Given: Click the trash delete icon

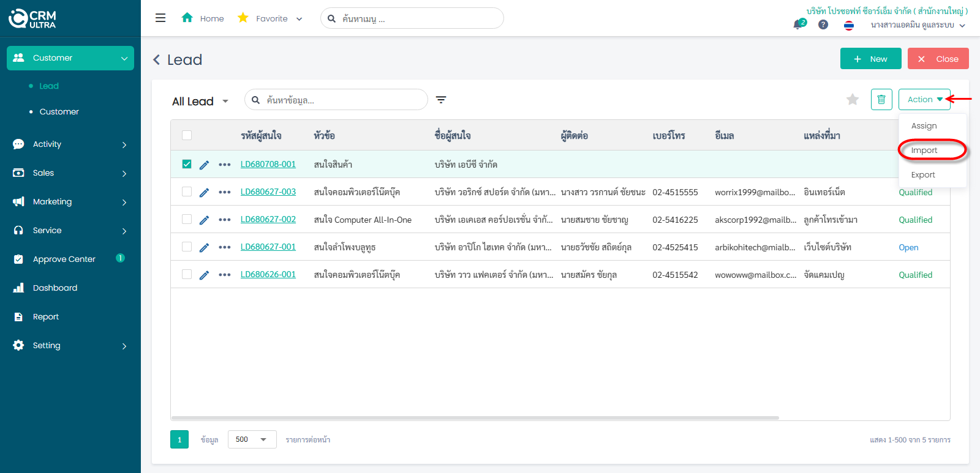Looking at the screenshot, I should [x=881, y=99].
